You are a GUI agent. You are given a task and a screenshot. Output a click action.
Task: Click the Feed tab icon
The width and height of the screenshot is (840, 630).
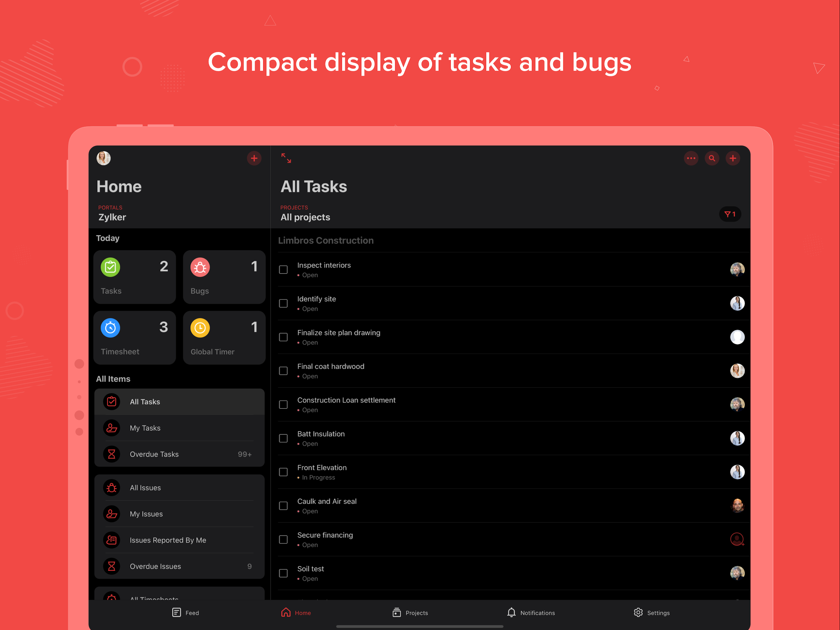coord(176,612)
